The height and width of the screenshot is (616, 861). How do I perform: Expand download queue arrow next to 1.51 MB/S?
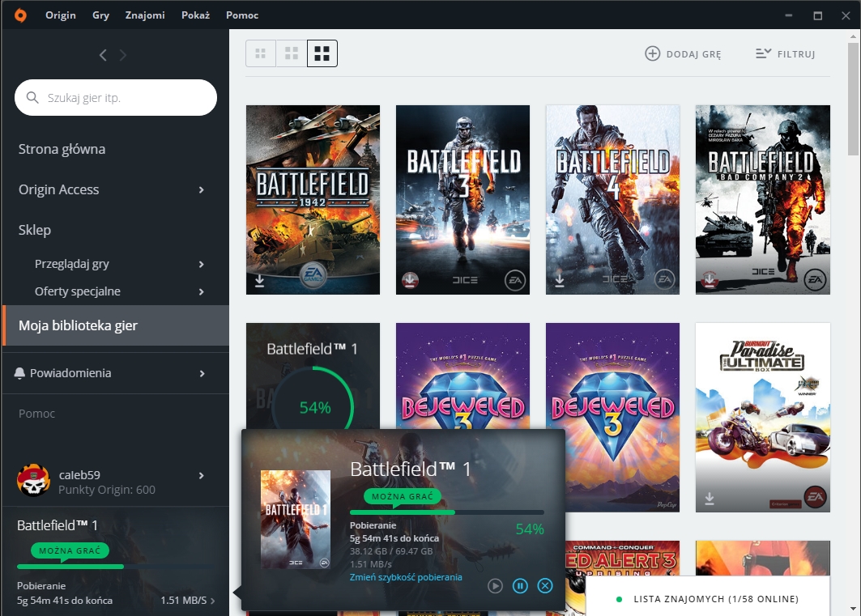(x=212, y=601)
